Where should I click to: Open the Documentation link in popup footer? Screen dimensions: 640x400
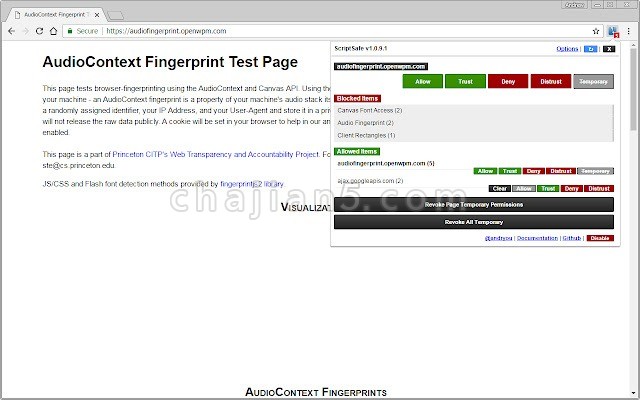[537, 238]
